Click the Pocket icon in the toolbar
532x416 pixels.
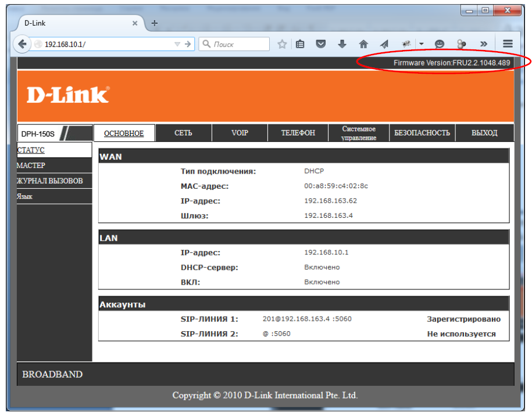(x=321, y=44)
